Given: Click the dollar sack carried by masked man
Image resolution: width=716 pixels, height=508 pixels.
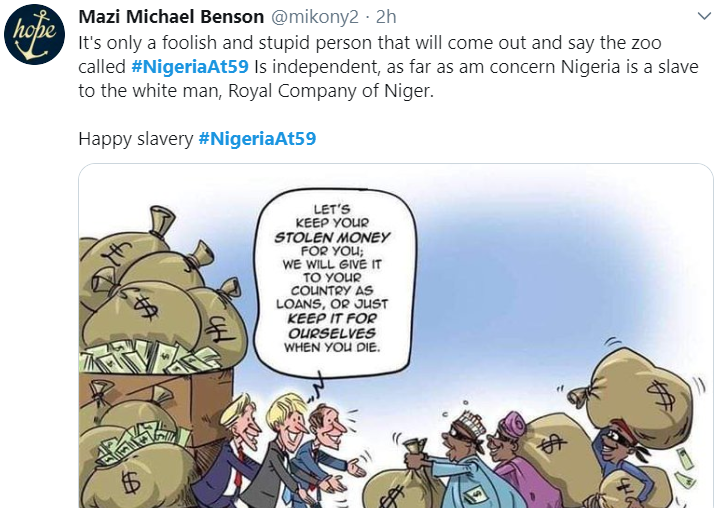Looking at the screenshot, I should point(637,395).
